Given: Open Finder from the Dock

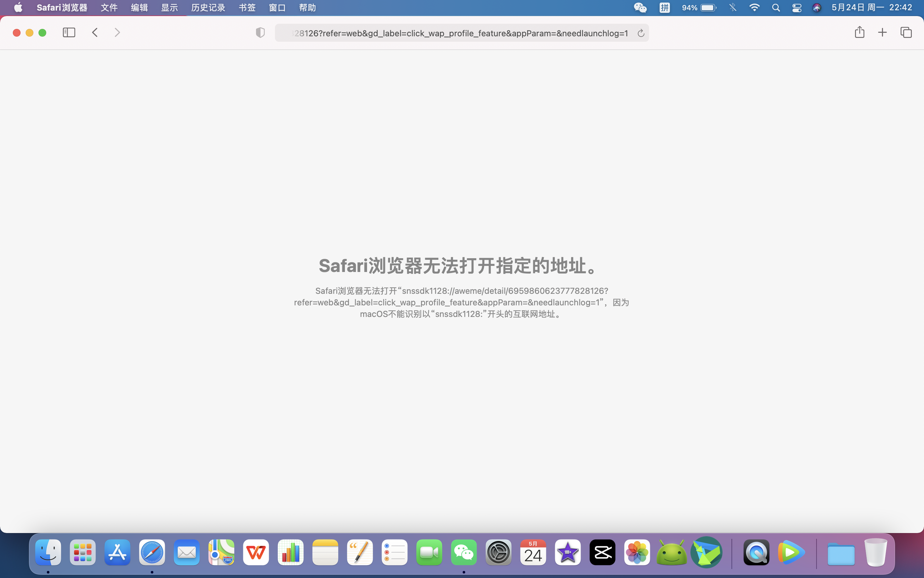Looking at the screenshot, I should (48, 552).
